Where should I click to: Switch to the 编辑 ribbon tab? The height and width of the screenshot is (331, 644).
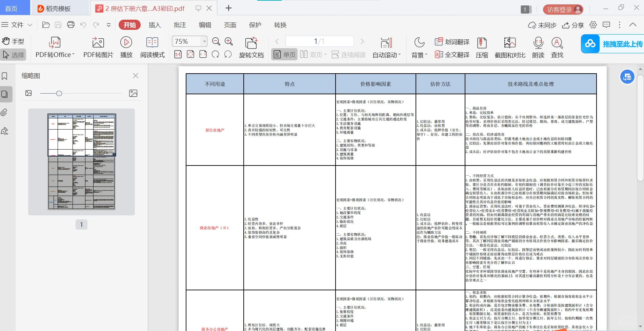pos(205,25)
